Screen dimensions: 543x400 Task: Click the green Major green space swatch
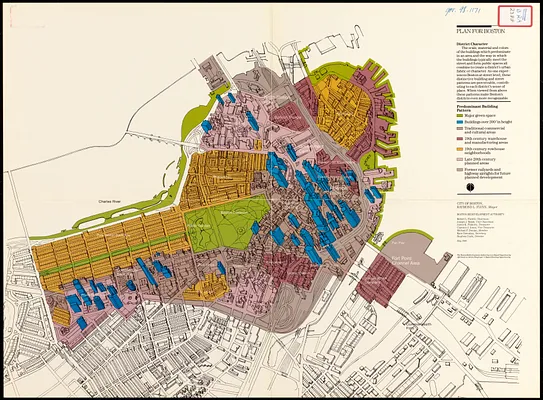tap(460, 116)
